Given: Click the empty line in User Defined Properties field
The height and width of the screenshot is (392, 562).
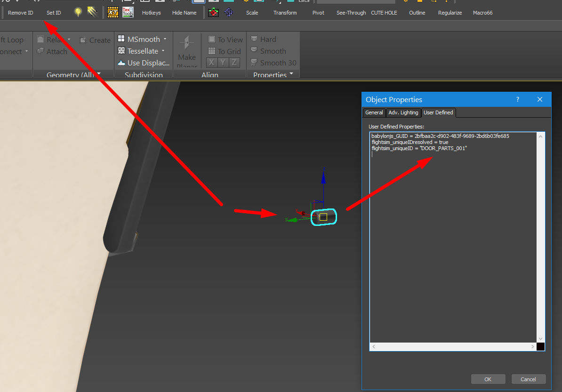Looking at the screenshot, I should (453, 154).
